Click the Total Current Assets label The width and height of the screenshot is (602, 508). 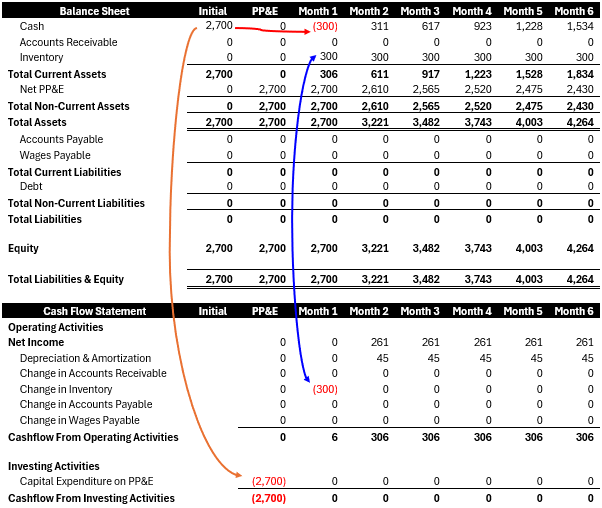(57, 74)
